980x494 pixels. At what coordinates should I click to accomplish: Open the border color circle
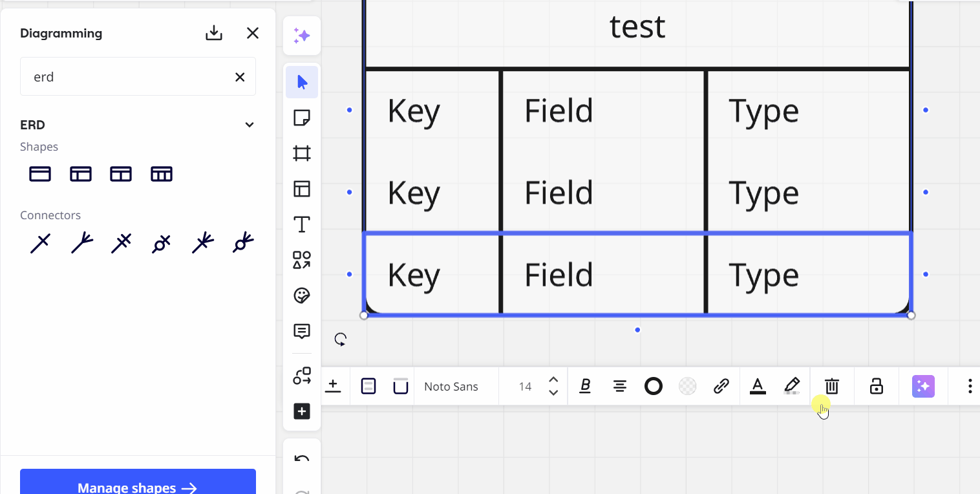click(x=654, y=386)
